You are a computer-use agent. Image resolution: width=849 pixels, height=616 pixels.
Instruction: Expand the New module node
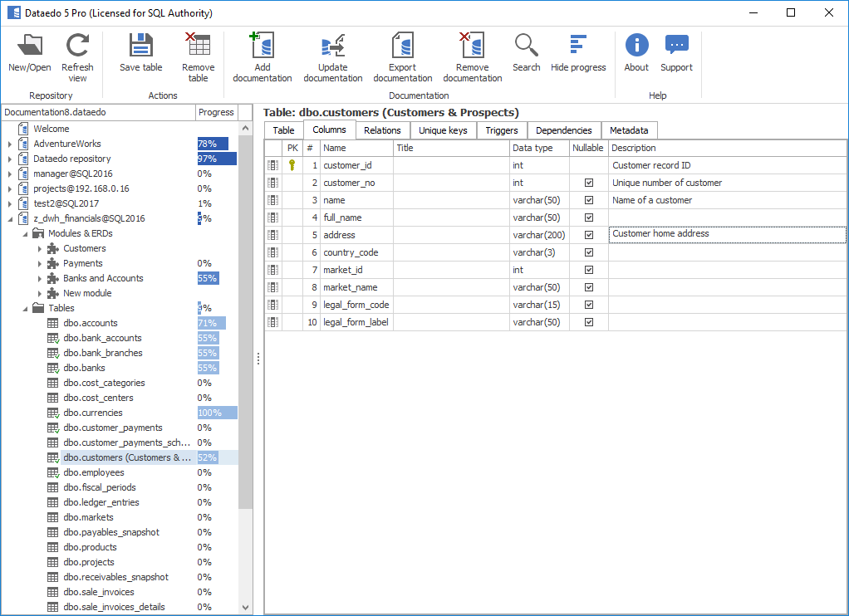click(40, 293)
